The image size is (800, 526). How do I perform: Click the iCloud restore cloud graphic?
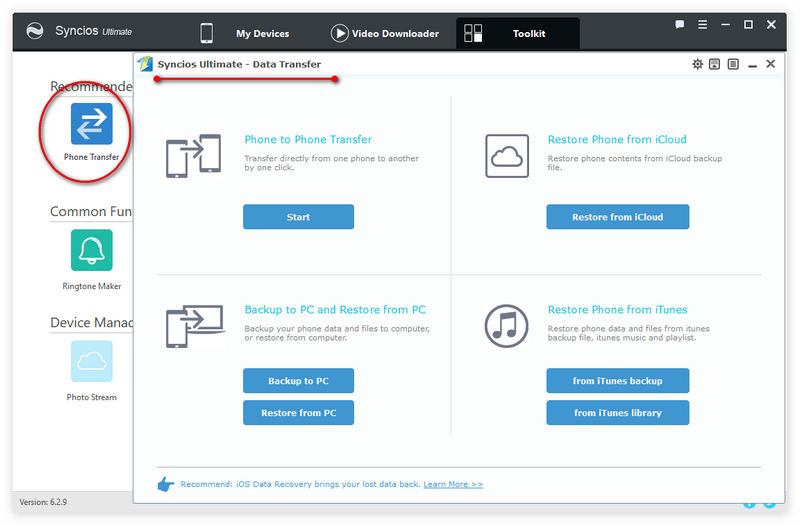point(507,156)
